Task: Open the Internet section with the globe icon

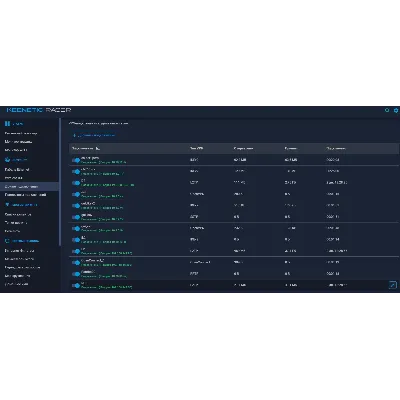Action: tap(16, 160)
